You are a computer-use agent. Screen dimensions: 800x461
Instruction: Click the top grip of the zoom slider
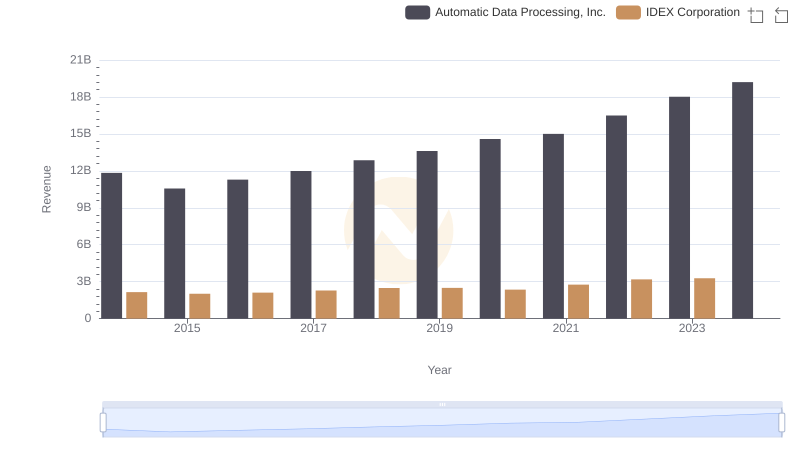pyautogui.click(x=442, y=404)
